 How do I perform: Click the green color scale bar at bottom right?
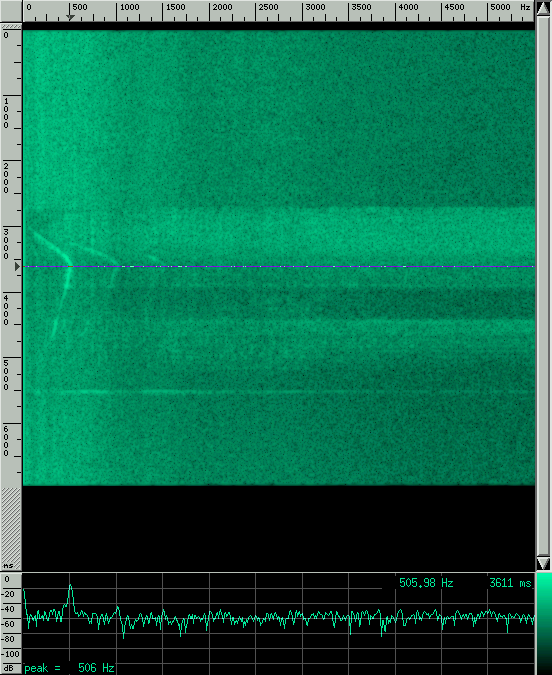click(544, 623)
